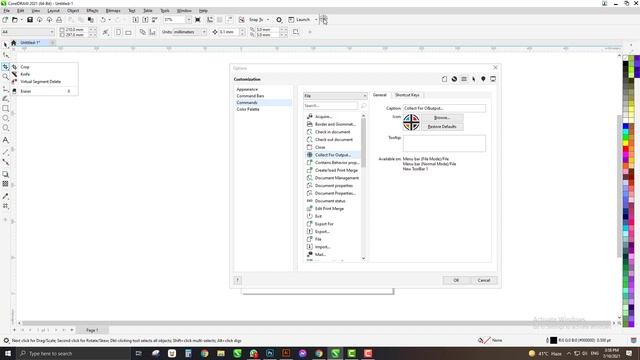Select Appearance in Customization list
This screenshot has height=360, width=640.
(247, 89)
